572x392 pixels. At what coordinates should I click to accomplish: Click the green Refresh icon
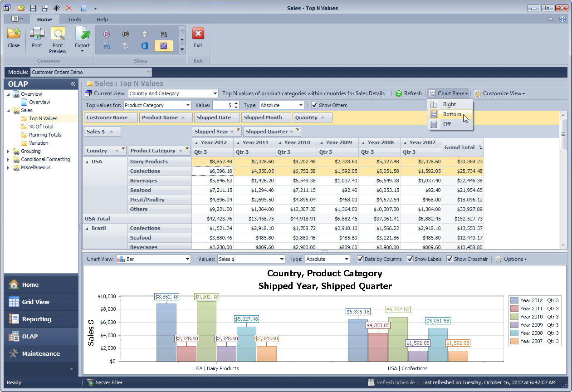tap(399, 93)
